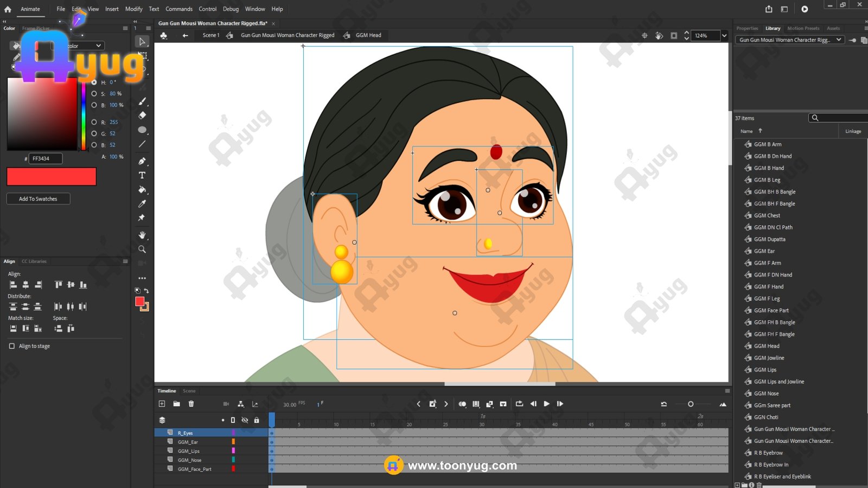Click the Add To Swatches button
Image resolution: width=868 pixels, height=488 pixels.
point(38,199)
